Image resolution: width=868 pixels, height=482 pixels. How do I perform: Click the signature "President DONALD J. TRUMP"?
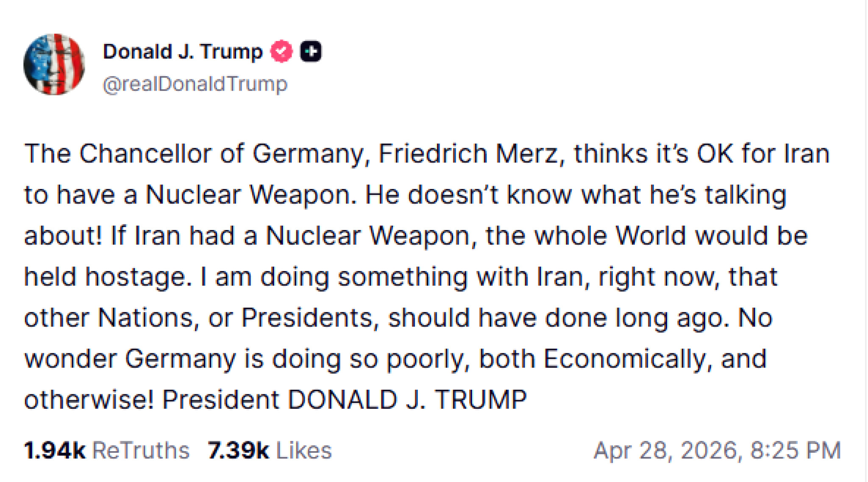tap(344, 399)
